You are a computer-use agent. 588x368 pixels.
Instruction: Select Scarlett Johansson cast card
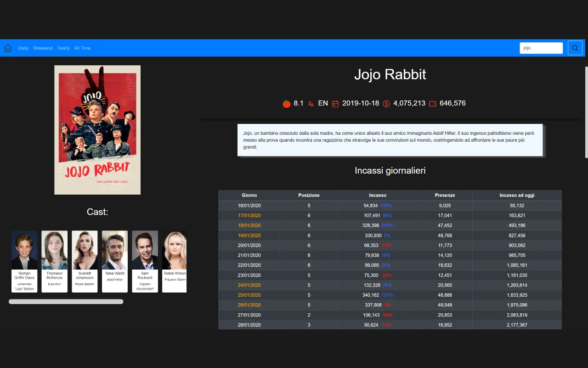click(85, 261)
